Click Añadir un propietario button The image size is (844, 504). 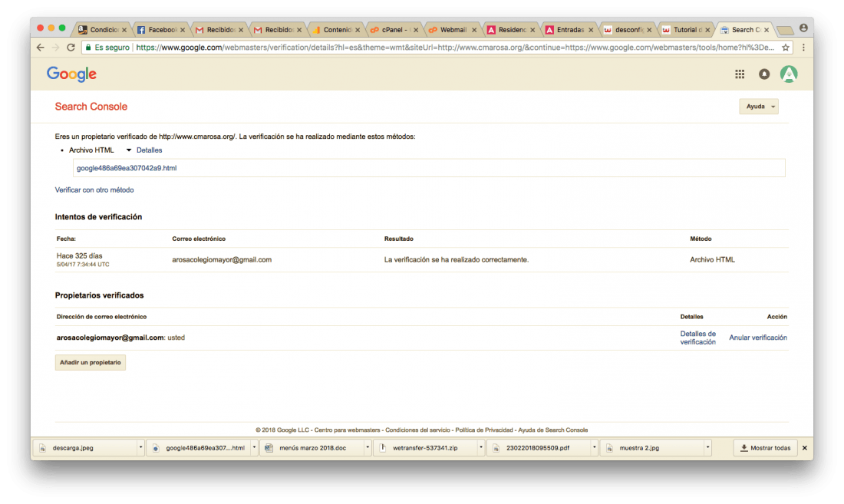[91, 363]
